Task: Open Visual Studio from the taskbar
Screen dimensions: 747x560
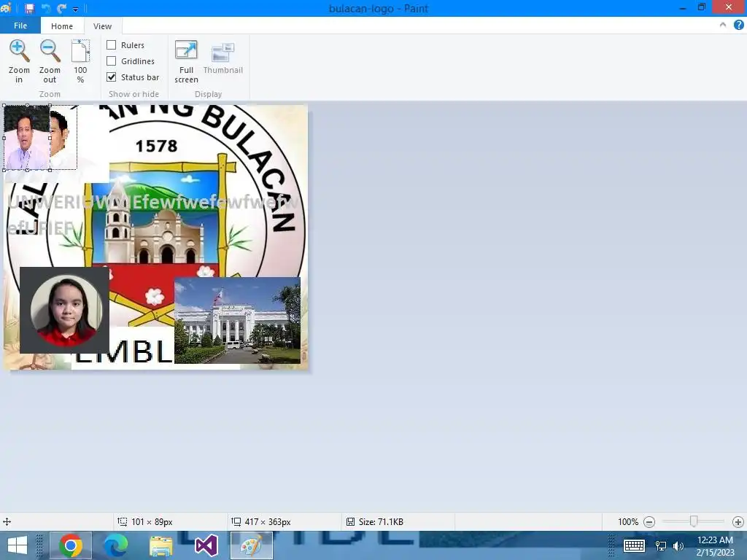Action: pos(206,545)
